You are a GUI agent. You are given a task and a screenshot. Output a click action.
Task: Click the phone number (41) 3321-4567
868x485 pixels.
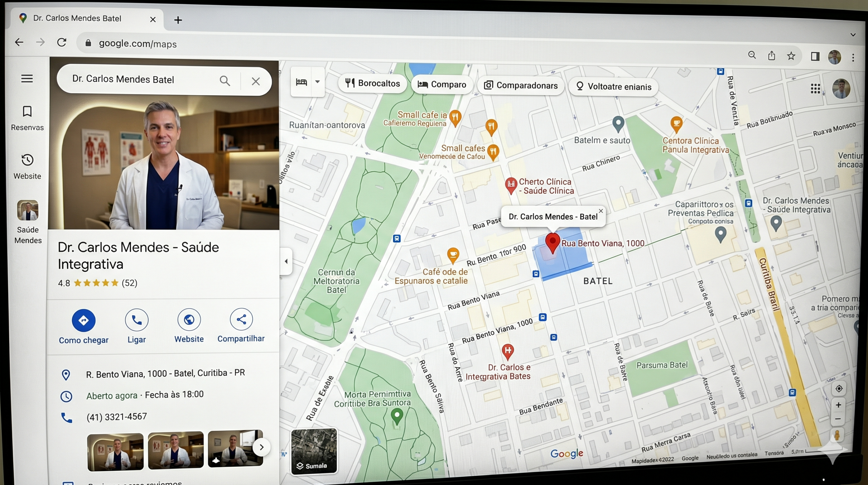click(x=117, y=417)
